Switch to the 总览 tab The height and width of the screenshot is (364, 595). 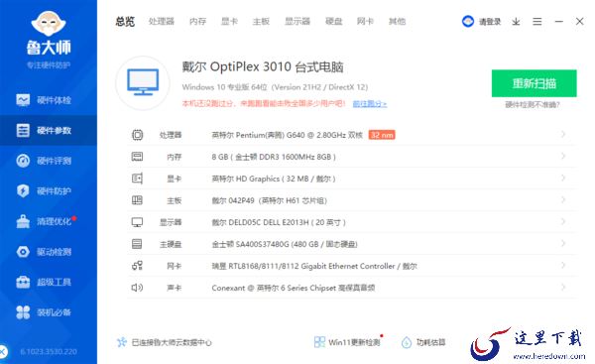(x=125, y=22)
